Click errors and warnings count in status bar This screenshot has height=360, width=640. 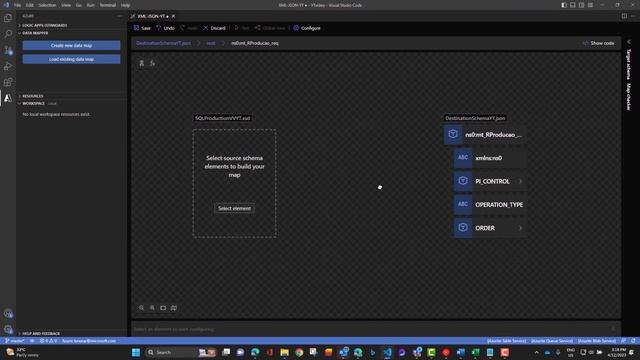coord(48,341)
